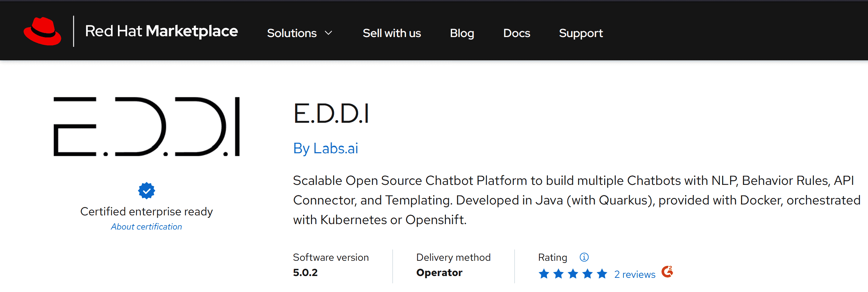Go to the Blog page
The width and height of the screenshot is (868, 292).
pyautogui.click(x=462, y=33)
